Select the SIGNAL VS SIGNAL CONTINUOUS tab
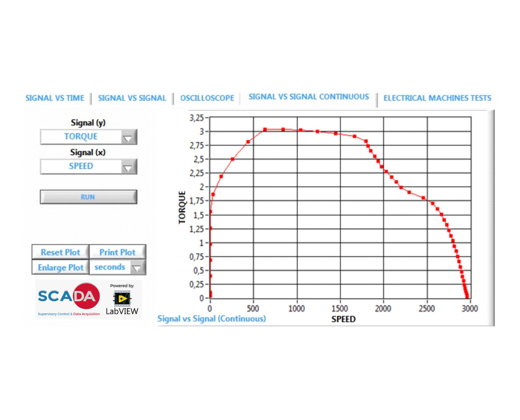This screenshot has height=420, width=520. [308, 97]
